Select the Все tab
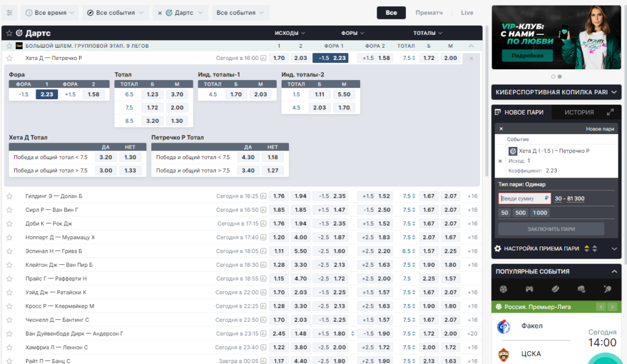This screenshot has width=627, height=364. [x=391, y=13]
